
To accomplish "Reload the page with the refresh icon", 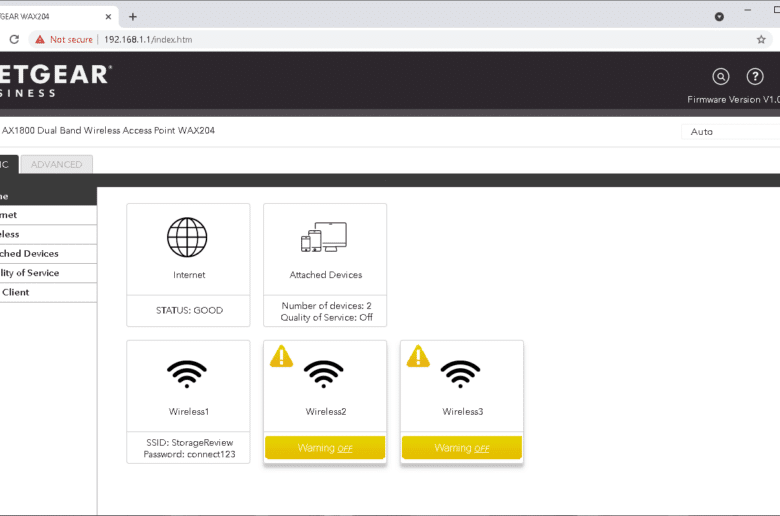I will coord(14,39).
